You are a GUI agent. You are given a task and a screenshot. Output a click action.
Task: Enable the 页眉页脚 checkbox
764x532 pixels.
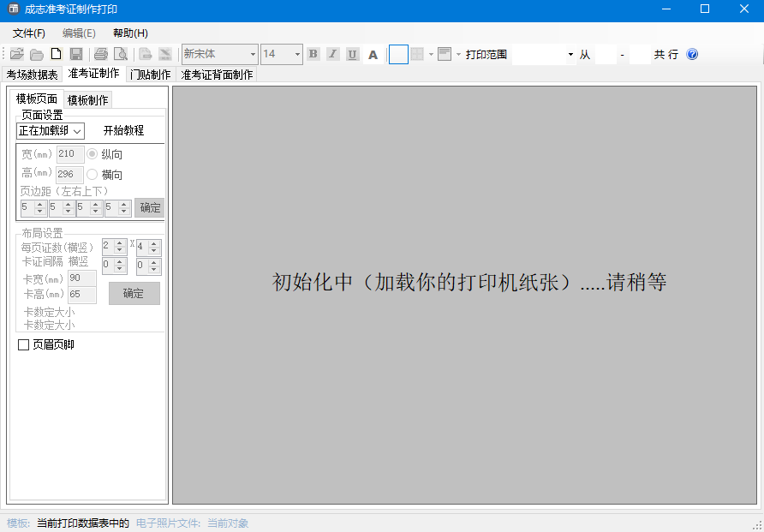pos(23,344)
